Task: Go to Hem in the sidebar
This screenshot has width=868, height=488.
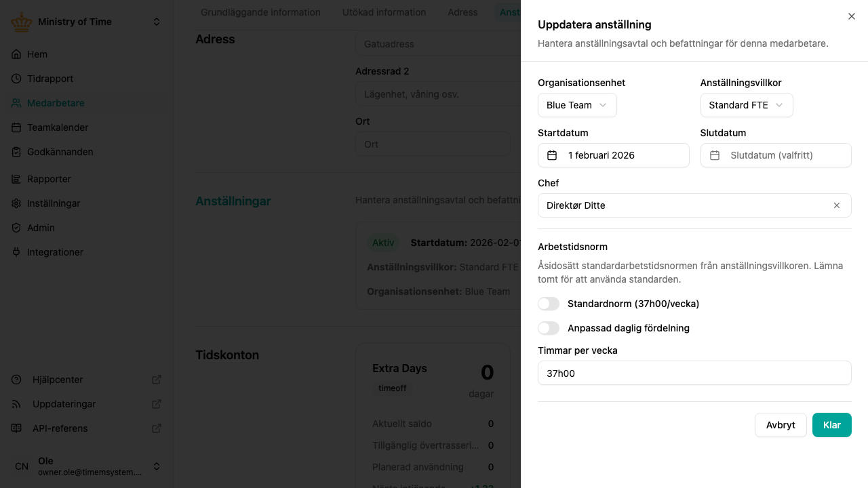Action: (87, 54)
